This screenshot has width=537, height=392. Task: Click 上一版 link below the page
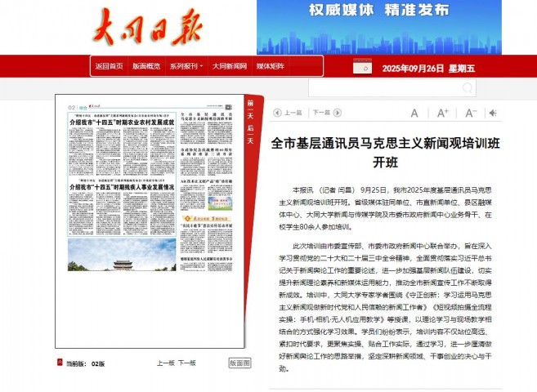click(165, 363)
